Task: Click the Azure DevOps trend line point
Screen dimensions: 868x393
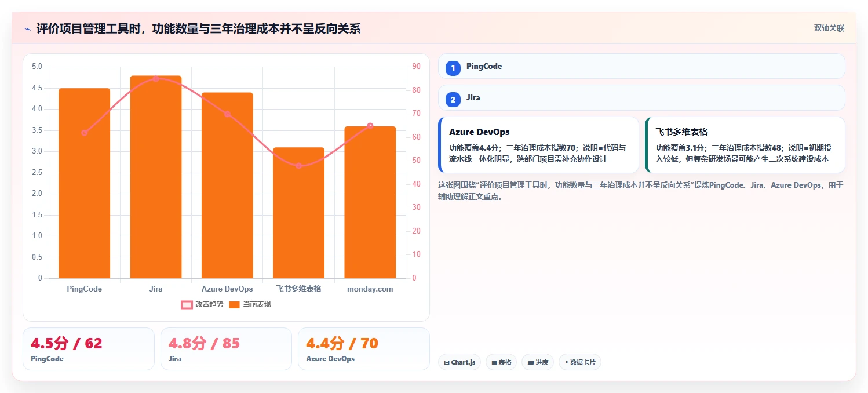Action: (x=227, y=114)
